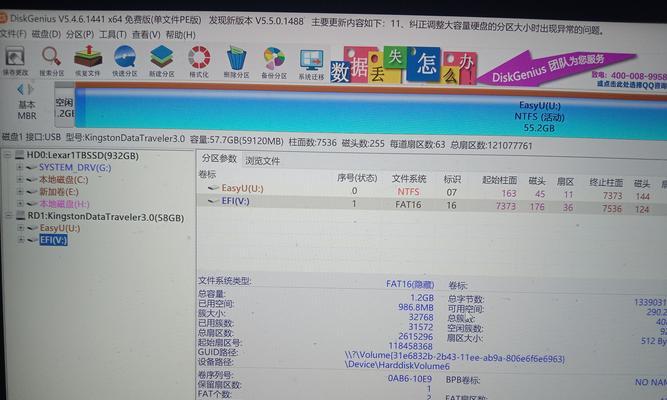Expand the SYSTEM_DRV(G:) tree node
Image resolution: width=667 pixels, height=400 pixels.
(19, 168)
